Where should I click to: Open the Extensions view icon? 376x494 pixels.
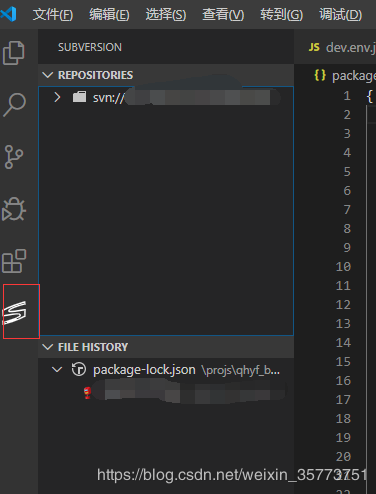[x=14, y=261]
